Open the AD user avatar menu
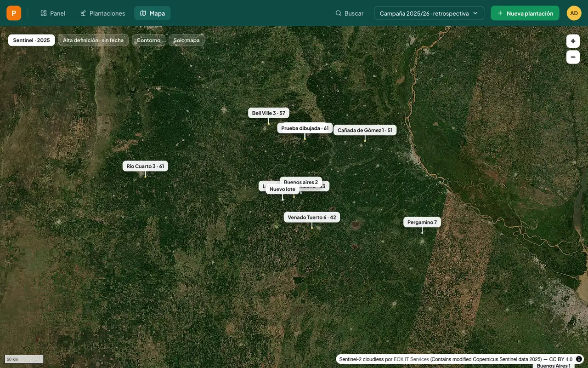 (x=574, y=13)
